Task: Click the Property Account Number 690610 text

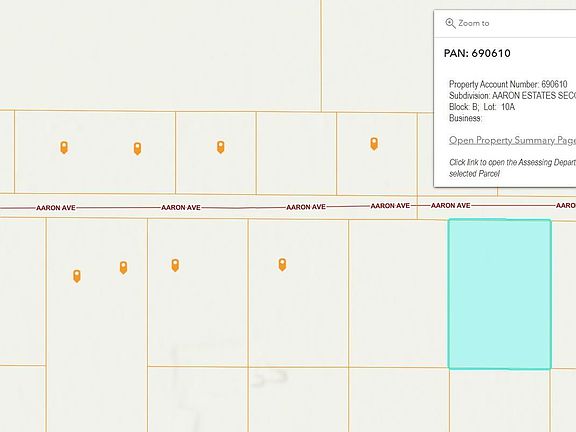Action: tap(508, 84)
